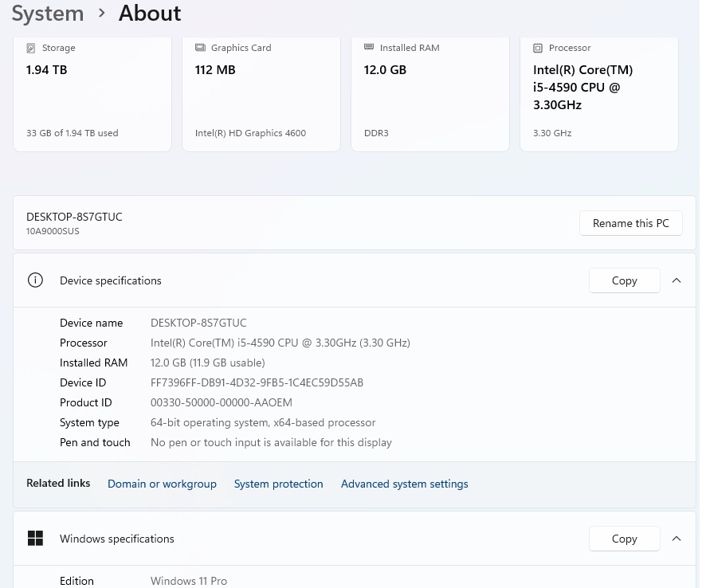Click the Pen and touch label
The image size is (702, 588).
click(x=95, y=442)
